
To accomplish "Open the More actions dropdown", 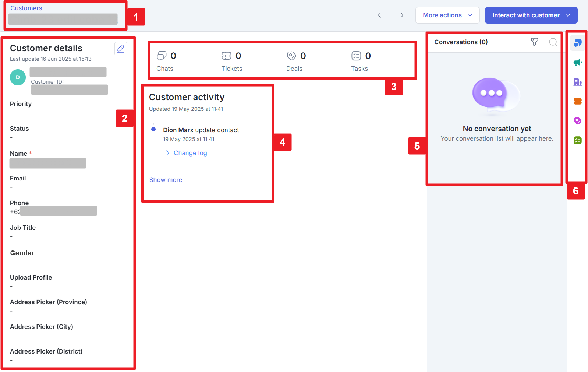I will pos(447,15).
